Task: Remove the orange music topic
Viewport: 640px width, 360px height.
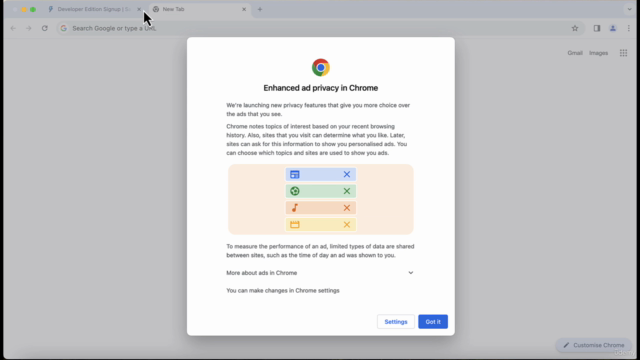Action: point(347,208)
